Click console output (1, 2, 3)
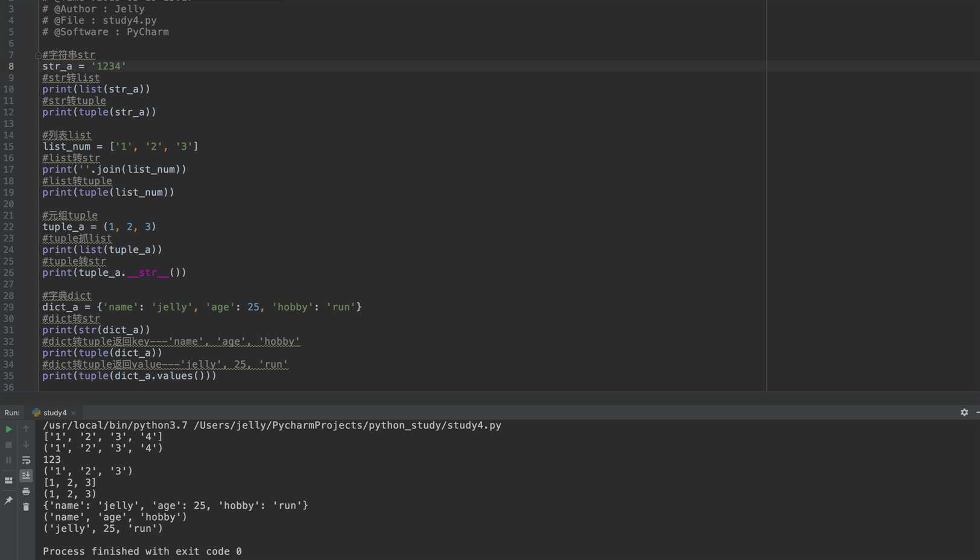The image size is (980, 560). [69, 494]
